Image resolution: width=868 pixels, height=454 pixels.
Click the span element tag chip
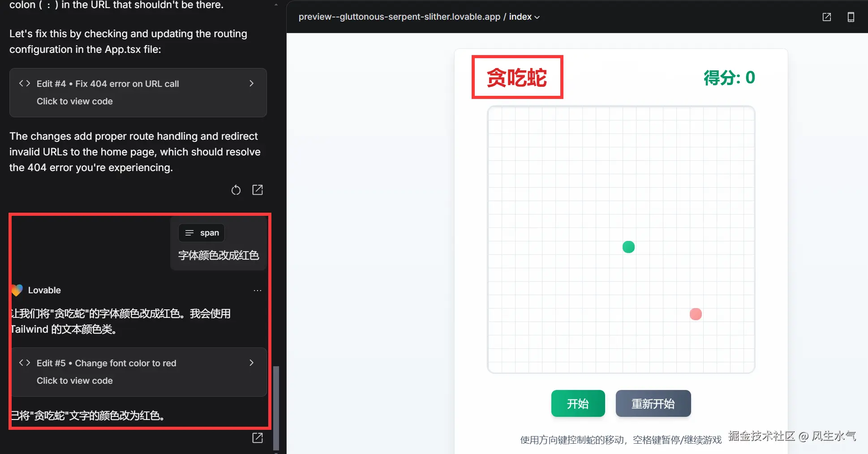(202, 233)
